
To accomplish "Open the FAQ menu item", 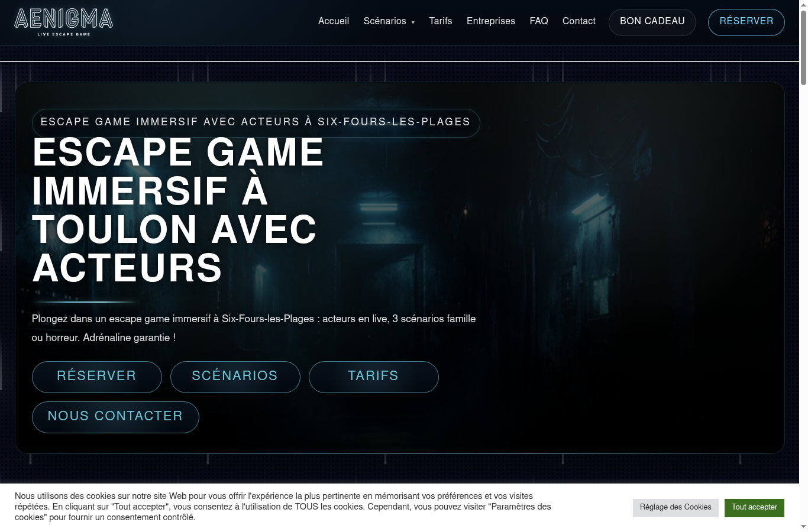I will click(x=539, y=21).
